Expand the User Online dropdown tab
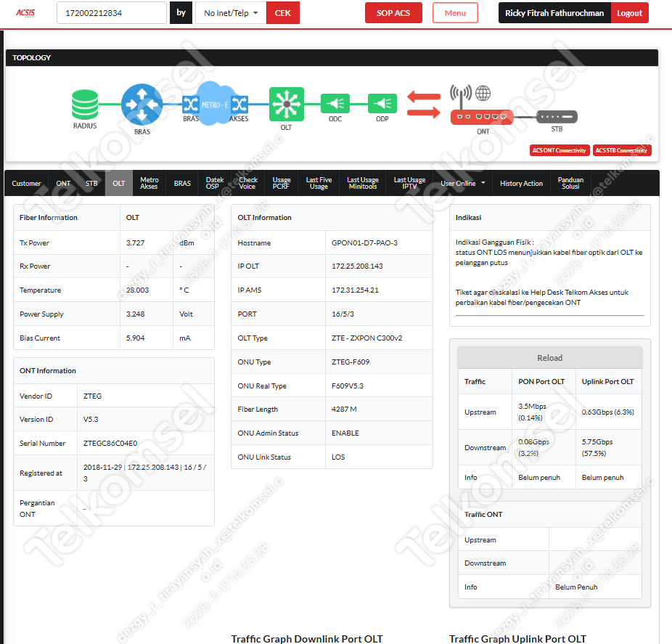Screen dimensions: 672x644 point(463,184)
